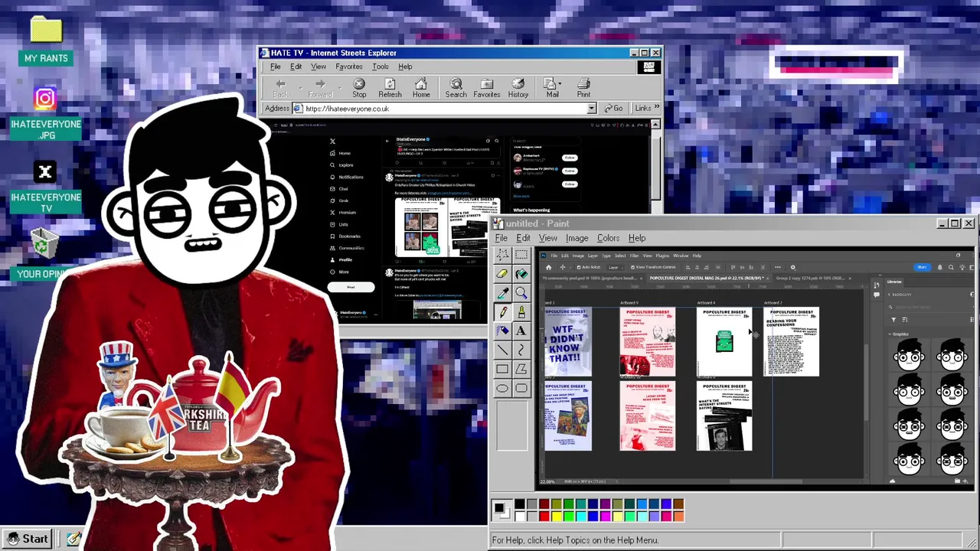Open the Back button history dropdown arrow
Viewport: 980px width, 551px height.
click(x=300, y=88)
